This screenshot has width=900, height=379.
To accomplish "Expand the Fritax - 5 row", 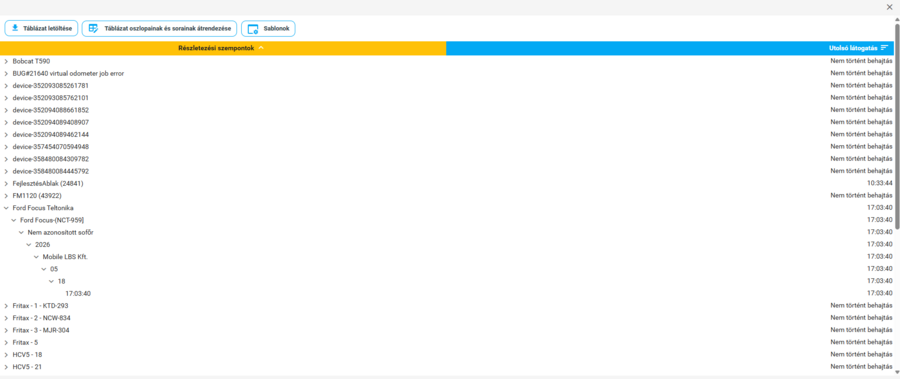I will click(x=6, y=342).
